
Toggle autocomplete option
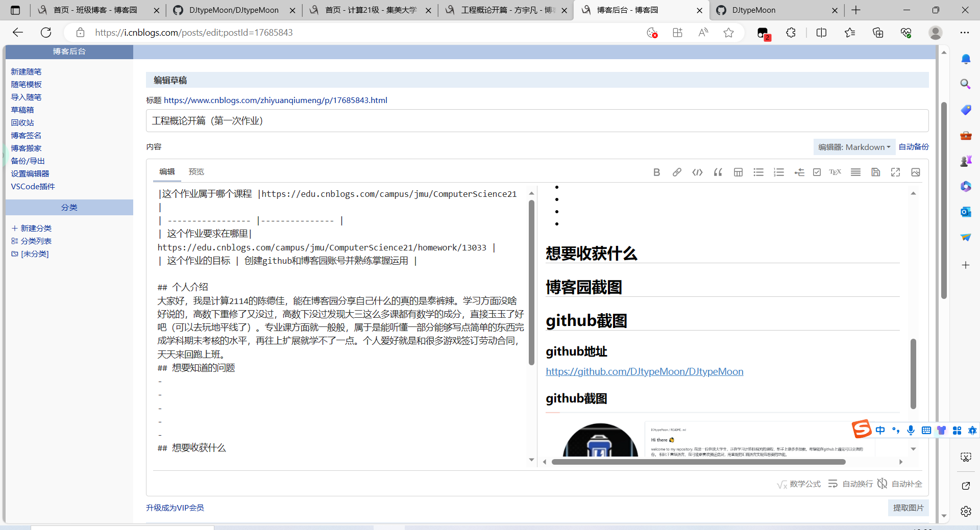click(900, 484)
